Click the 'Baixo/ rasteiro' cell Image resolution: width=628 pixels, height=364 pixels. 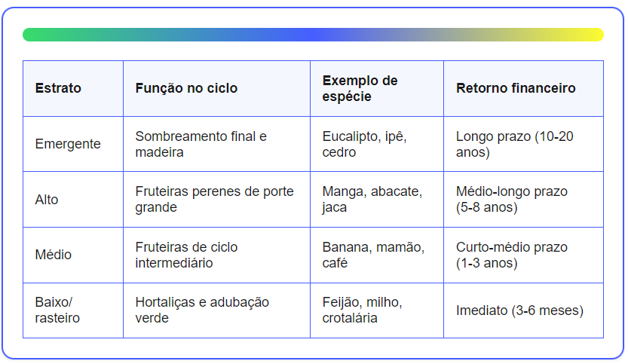[x=73, y=310]
